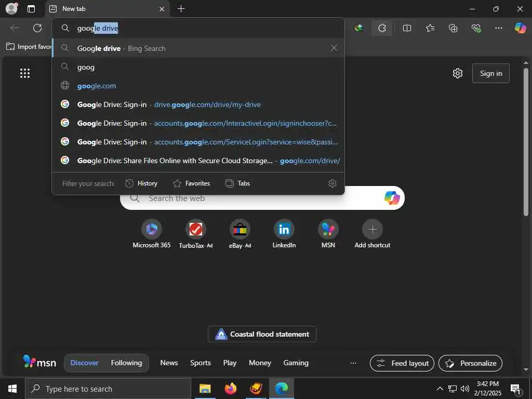Open the Sports feed category
The image size is (532, 399).
[200, 363]
